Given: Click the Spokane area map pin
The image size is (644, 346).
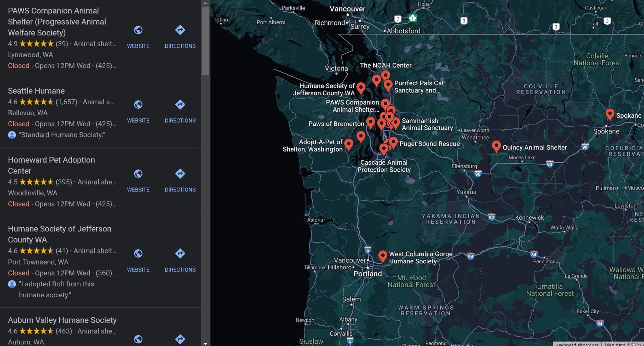Looking at the screenshot, I should (609, 114).
